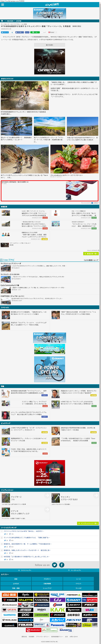Click the Twitter follow-us icon
The height and width of the screenshot is (644, 101).
pos(54,565)
